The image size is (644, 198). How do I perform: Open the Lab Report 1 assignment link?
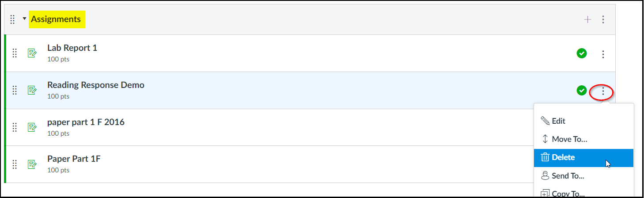click(x=72, y=48)
